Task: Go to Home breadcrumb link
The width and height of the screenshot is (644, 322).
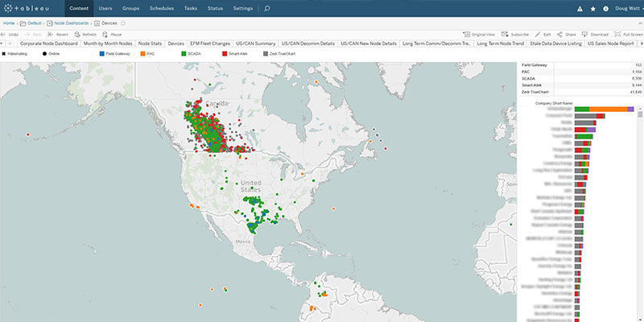Action: click(x=9, y=23)
